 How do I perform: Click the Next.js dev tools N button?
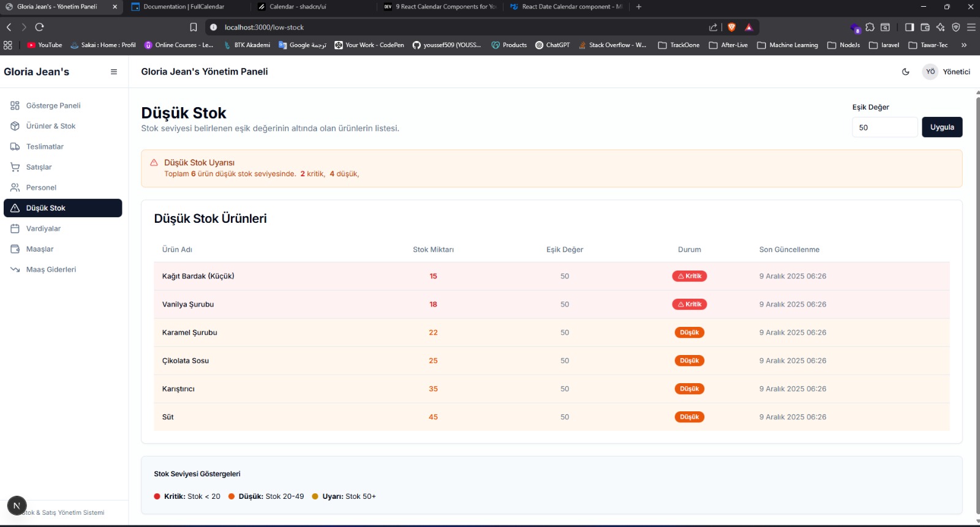coord(17,506)
